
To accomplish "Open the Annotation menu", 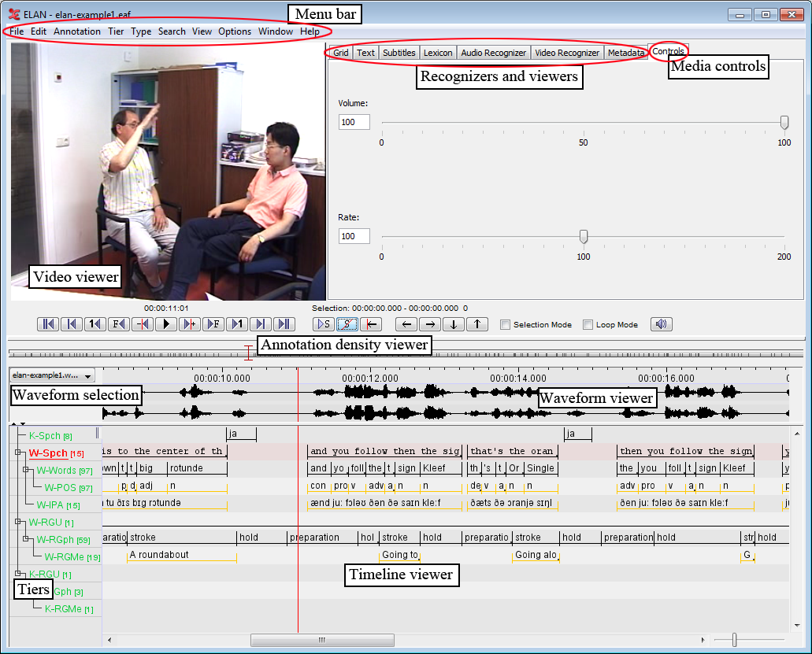I will click(x=77, y=31).
